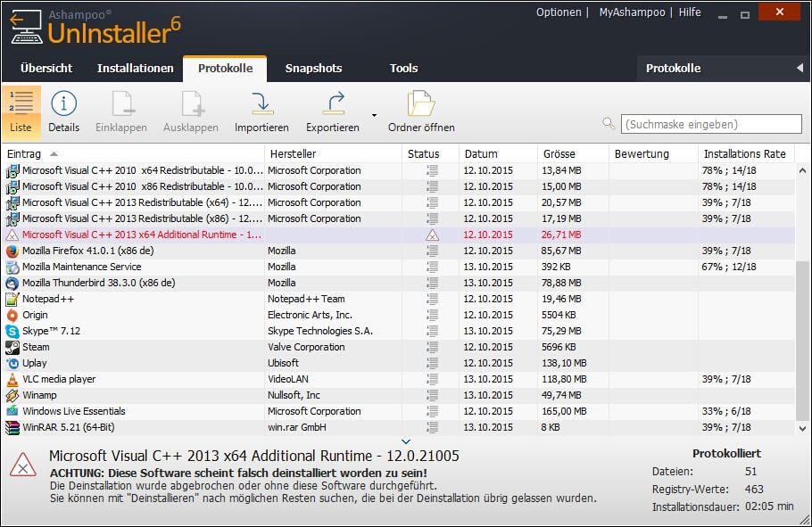Image resolution: width=812 pixels, height=527 pixels.
Task: Select the Windows Live Essentials entry
Action: (x=399, y=412)
